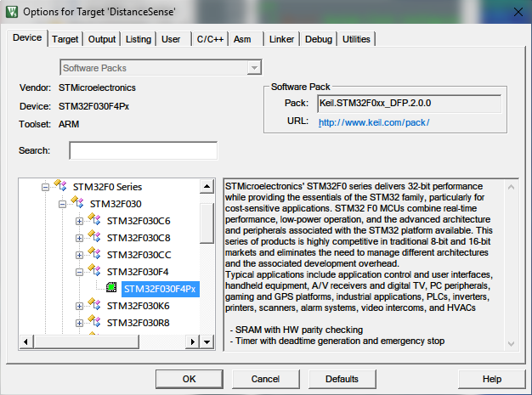Viewport: 532px width, 395px height.
Task: Switch to the Utilities tab
Action: [x=356, y=39]
